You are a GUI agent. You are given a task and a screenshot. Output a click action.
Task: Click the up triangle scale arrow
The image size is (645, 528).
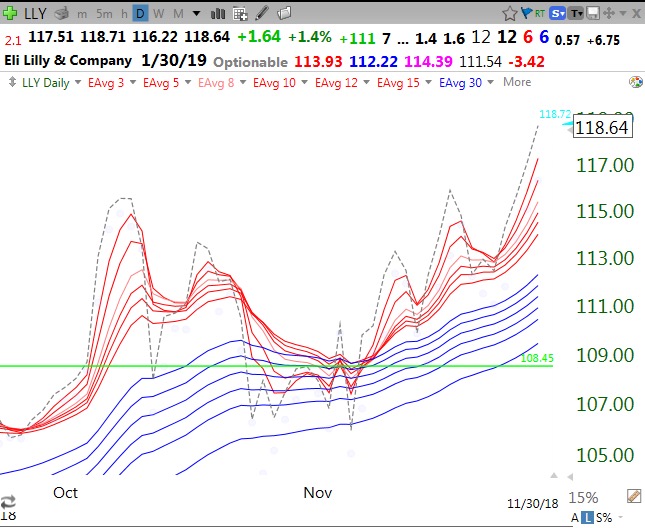pos(554,476)
